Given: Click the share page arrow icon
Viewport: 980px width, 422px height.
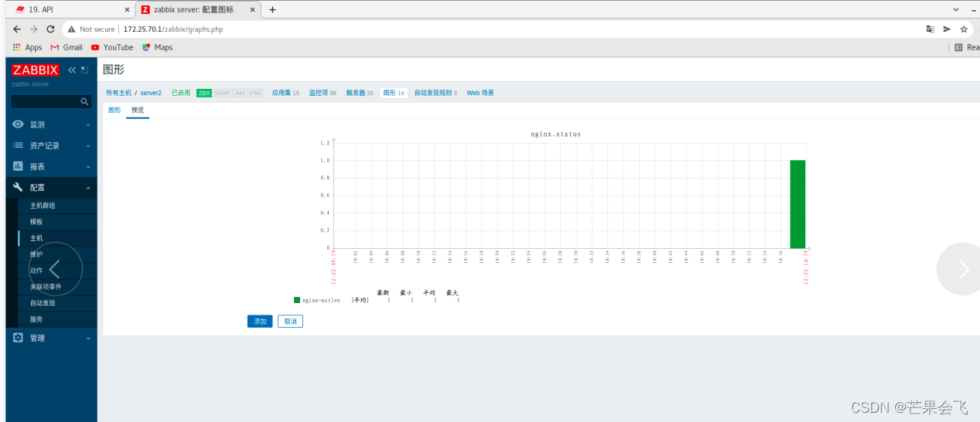Looking at the screenshot, I should pos(947,29).
